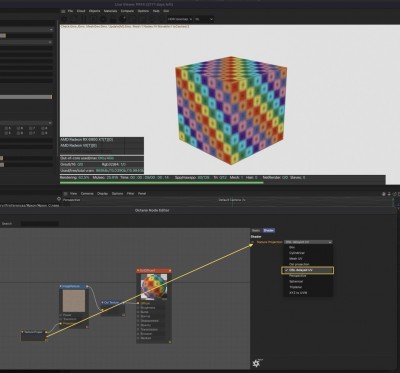
Task: Click the material preview sphere thumbnail
Action: [154, 287]
